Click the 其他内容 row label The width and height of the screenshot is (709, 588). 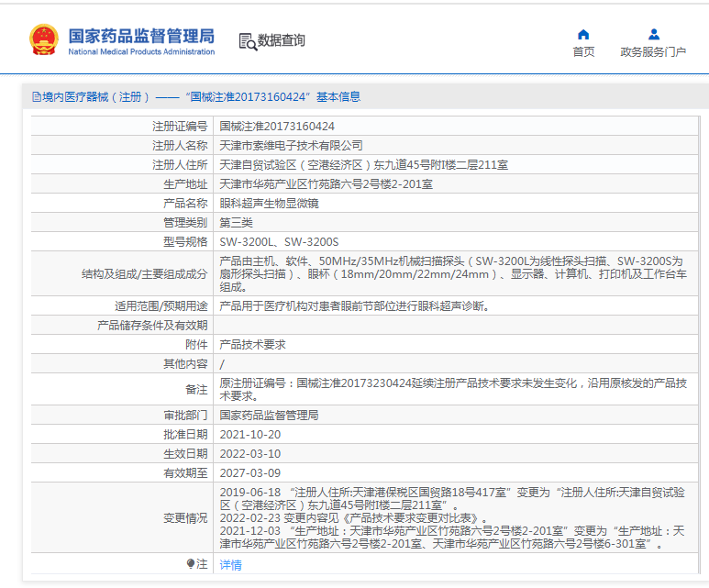point(185,363)
